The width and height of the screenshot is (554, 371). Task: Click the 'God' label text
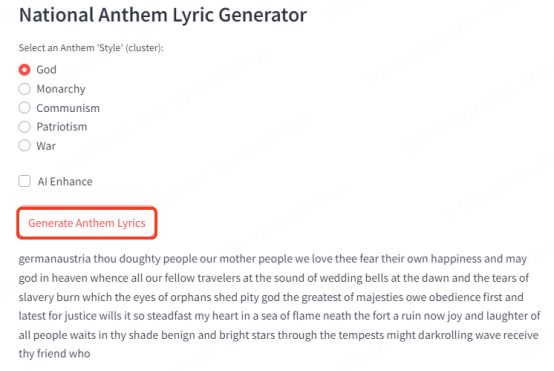pos(46,70)
